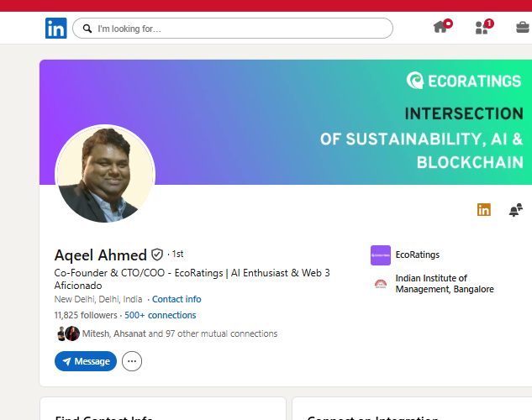Screen dimensions: 532x420
Task: Send a message with the Message button
Action: 86,361
